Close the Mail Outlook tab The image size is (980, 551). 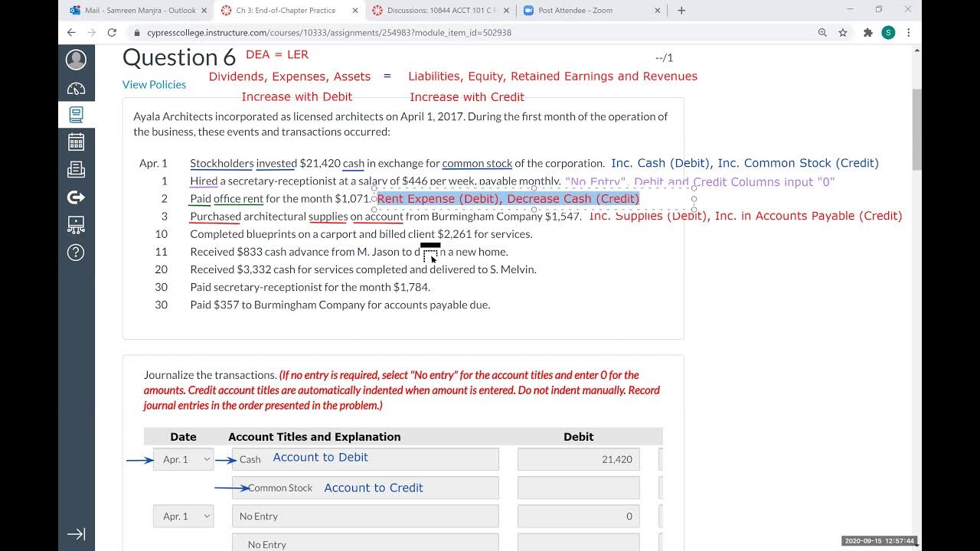(x=203, y=11)
